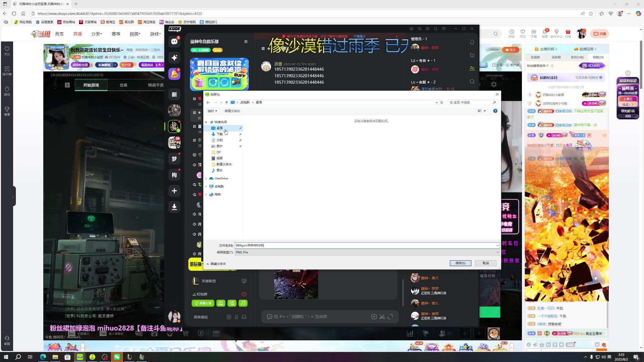
Task: Toggle KOOK member list icon
Action: click(x=472, y=68)
